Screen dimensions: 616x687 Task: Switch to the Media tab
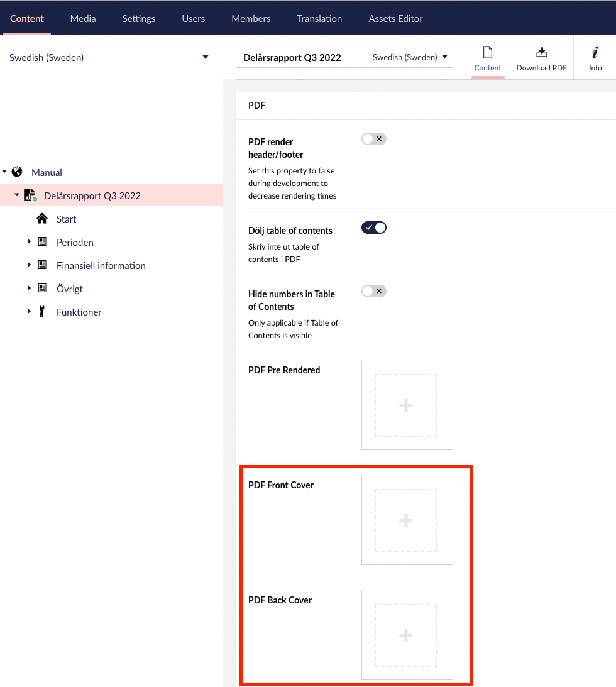(x=83, y=18)
